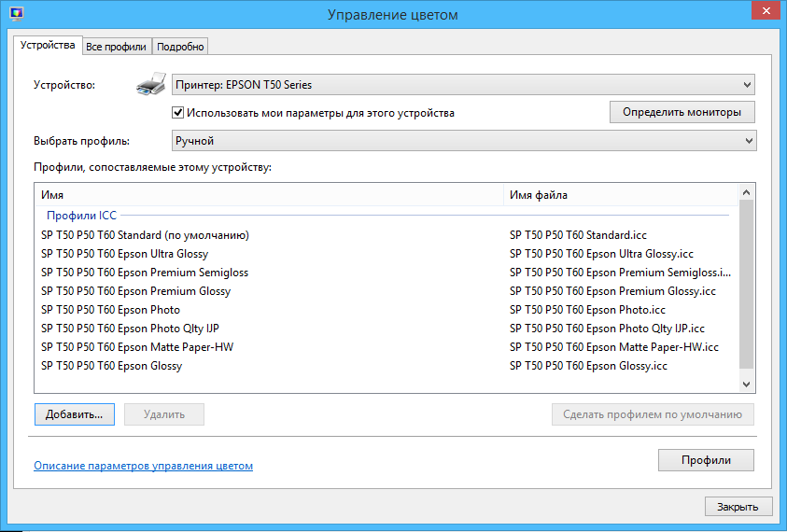This screenshot has width=787, height=532.
Task: Click the Профили button
Action: tap(706, 460)
